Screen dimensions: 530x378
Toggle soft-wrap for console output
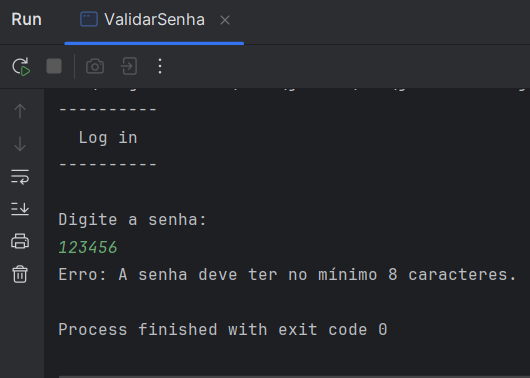point(20,176)
